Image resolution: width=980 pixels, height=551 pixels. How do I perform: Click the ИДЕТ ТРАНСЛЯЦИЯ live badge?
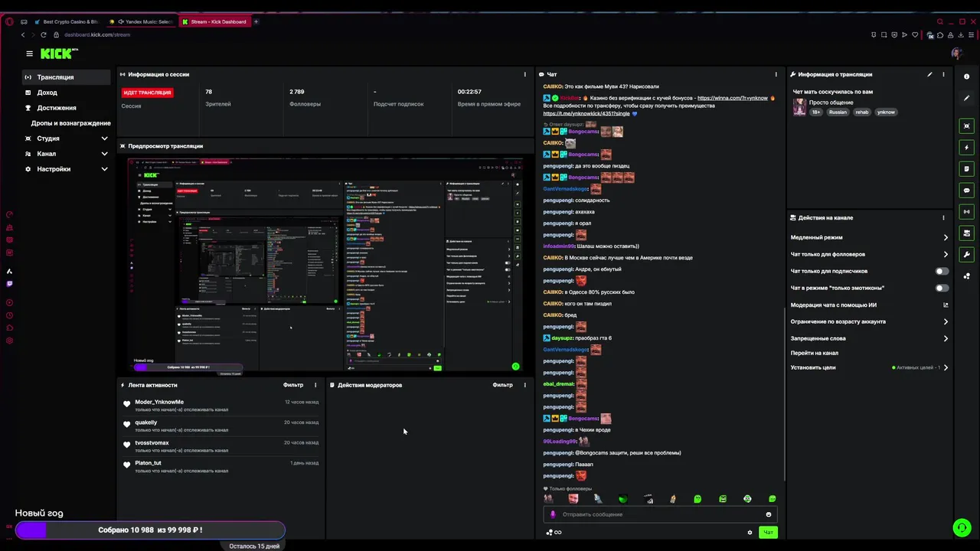[147, 93]
